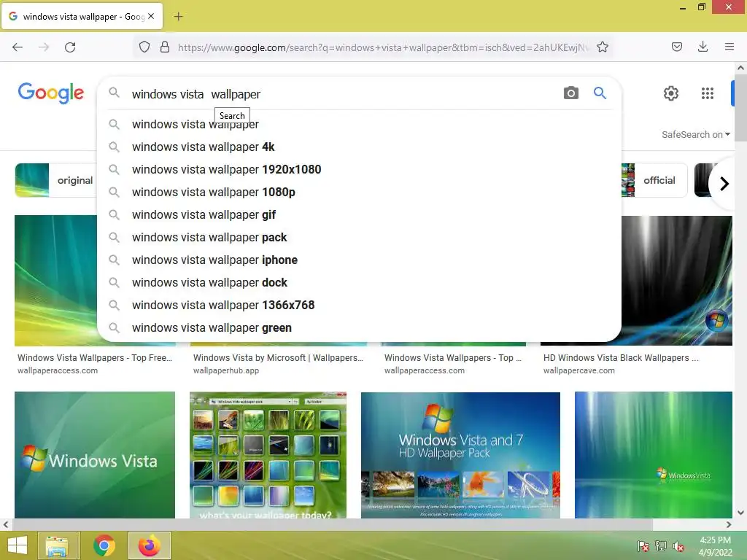Screen dimensions: 747x560
Task: Click the padlock site security icon
Action: (165, 47)
